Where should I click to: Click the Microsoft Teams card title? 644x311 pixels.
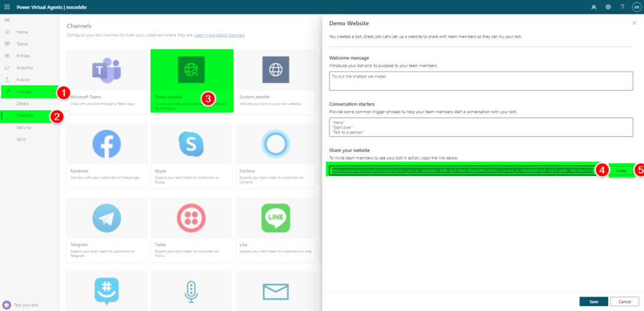coord(86,97)
